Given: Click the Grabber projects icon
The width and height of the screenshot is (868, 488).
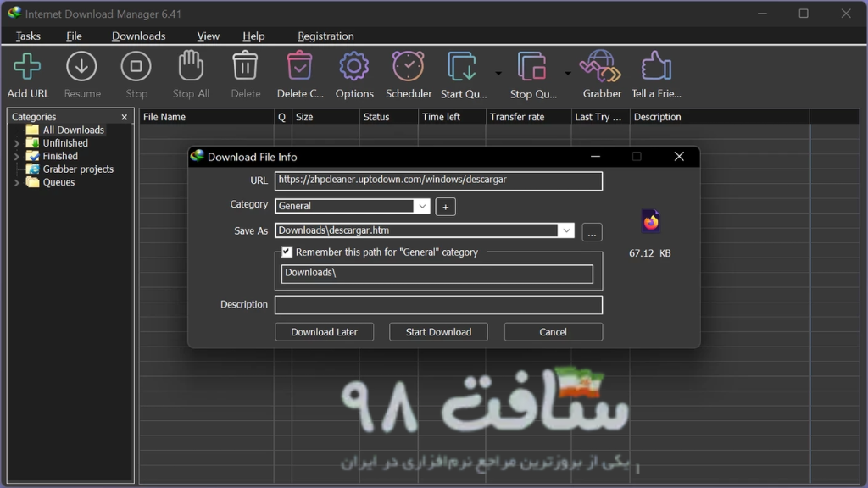Looking at the screenshot, I should tap(33, 169).
